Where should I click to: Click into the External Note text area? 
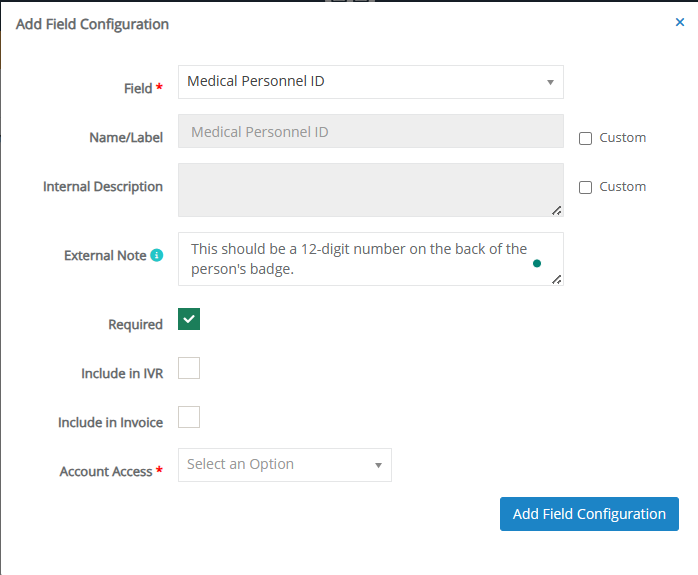371,259
